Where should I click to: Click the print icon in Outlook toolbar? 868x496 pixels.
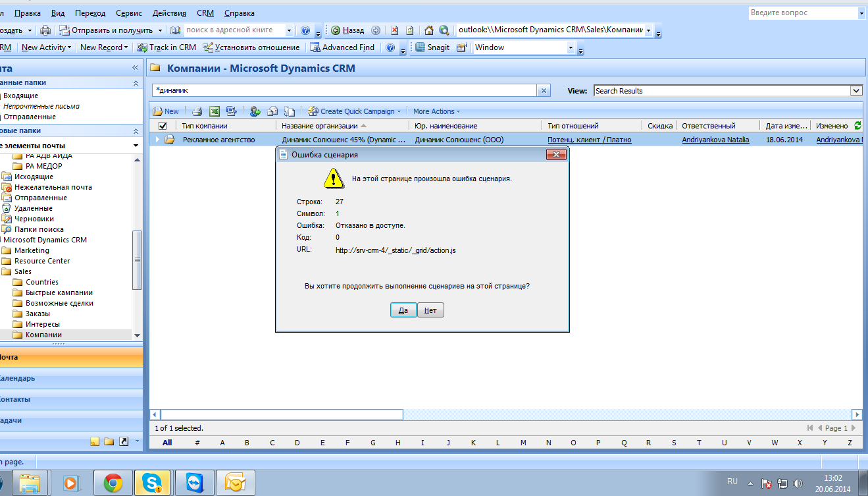pos(45,30)
